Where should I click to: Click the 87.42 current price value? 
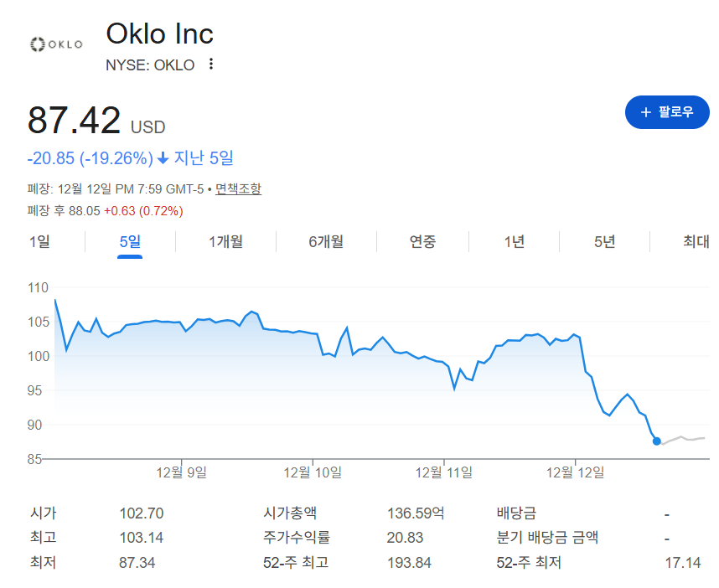75,121
